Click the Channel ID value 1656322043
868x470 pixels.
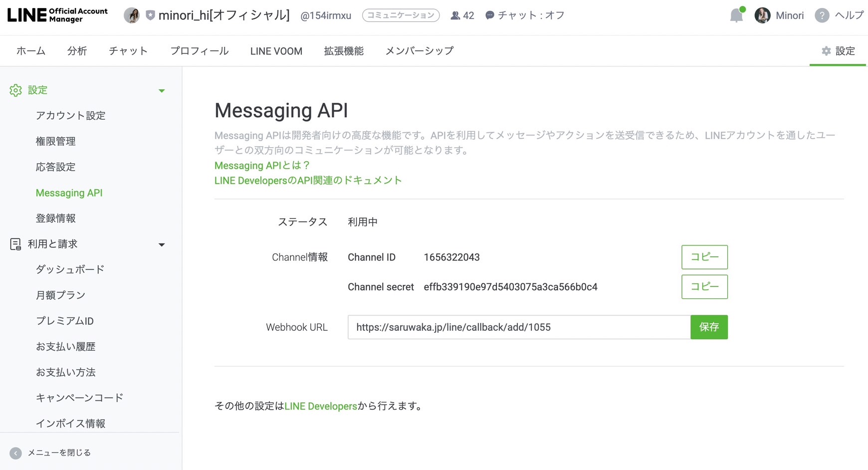pos(452,257)
